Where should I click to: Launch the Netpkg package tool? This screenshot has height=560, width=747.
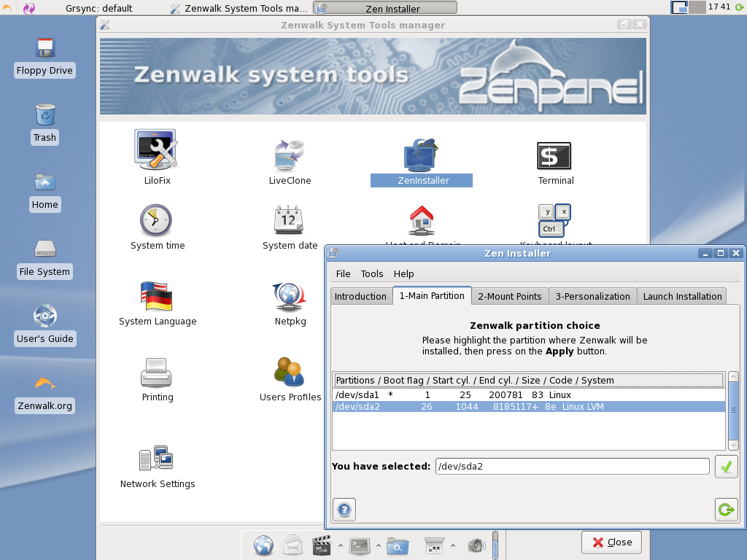click(x=289, y=297)
